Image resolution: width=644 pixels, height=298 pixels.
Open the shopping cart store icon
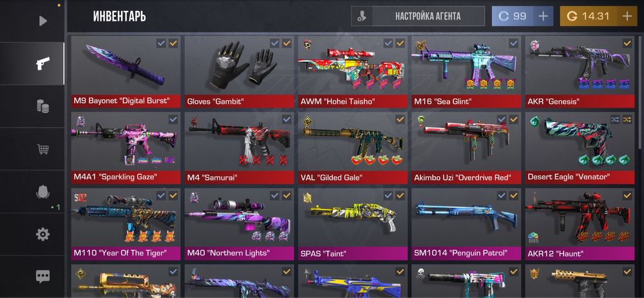[x=43, y=148]
